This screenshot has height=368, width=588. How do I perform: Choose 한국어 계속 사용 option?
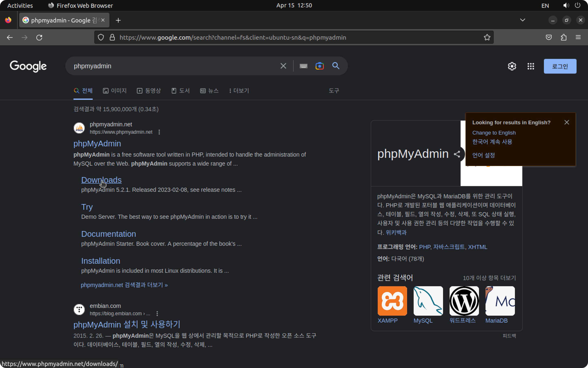[x=492, y=142]
